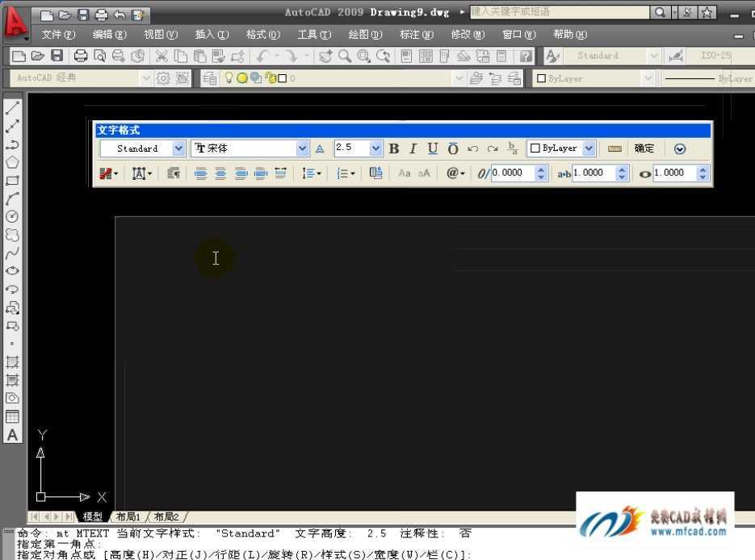Switch to the 布局1 layout tab
This screenshot has height=560, width=755.
pos(128,516)
